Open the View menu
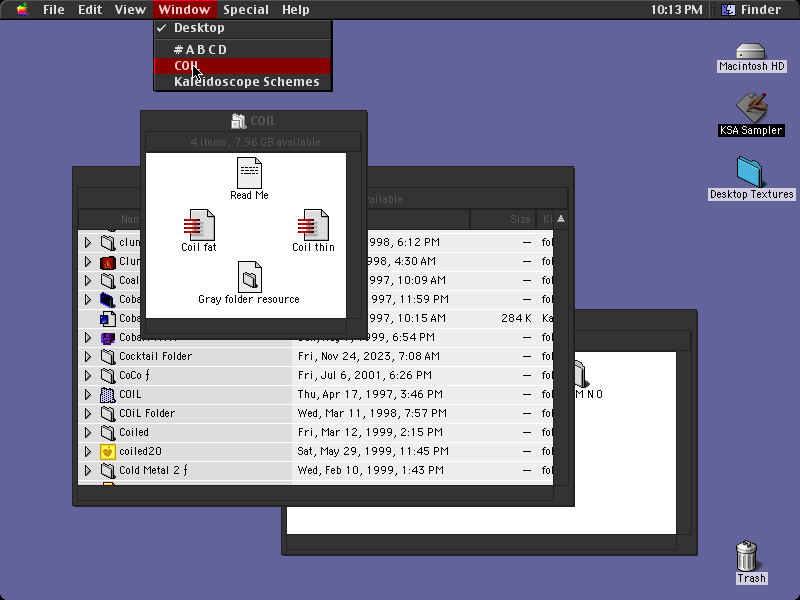800x600 pixels. [x=130, y=10]
